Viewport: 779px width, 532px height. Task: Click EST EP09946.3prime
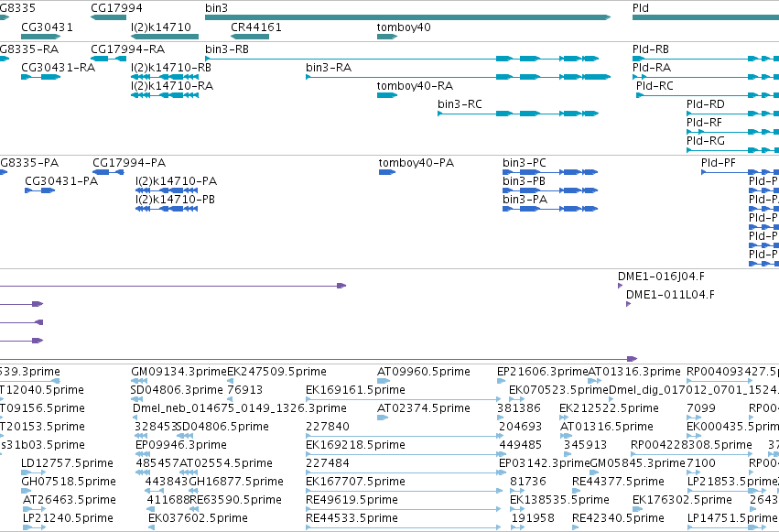tap(143, 454)
